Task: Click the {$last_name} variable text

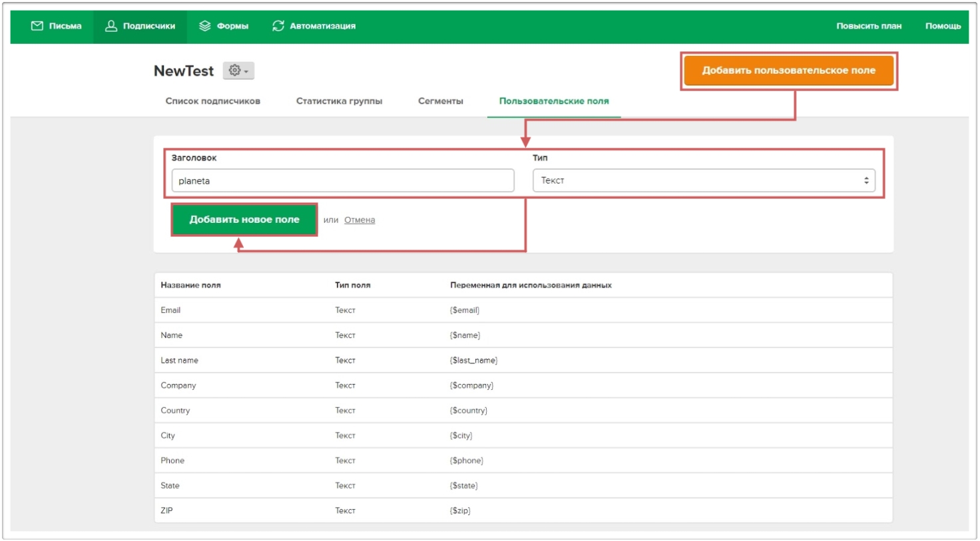Action: click(473, 361)
